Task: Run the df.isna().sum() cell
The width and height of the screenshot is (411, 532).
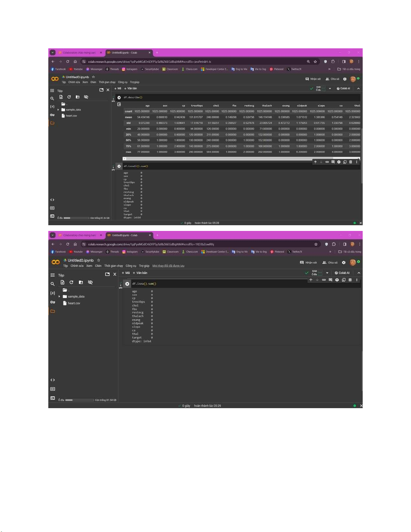Action: (x=127, y=284)
